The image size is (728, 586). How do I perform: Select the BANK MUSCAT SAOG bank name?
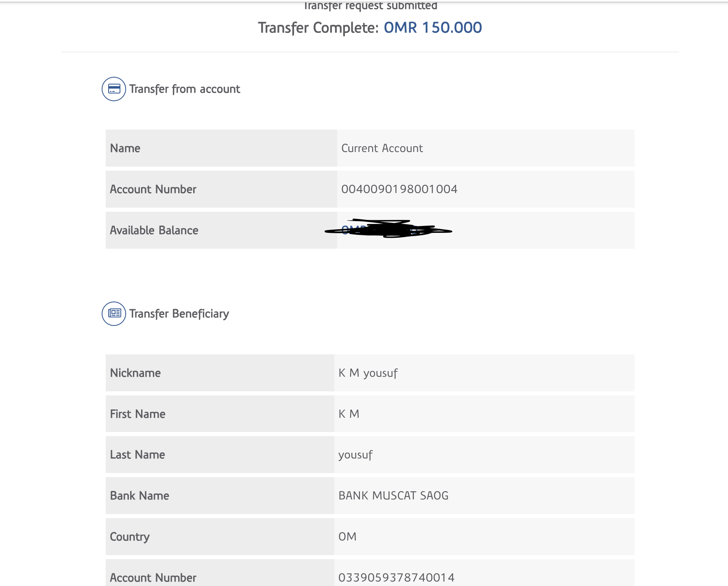click(x=393, y=496)
